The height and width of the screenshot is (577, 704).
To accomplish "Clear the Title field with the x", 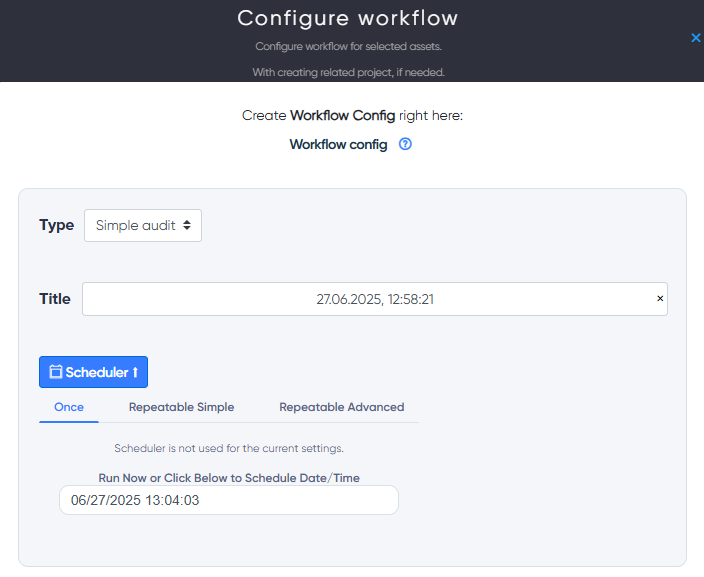I will point(660,299).
